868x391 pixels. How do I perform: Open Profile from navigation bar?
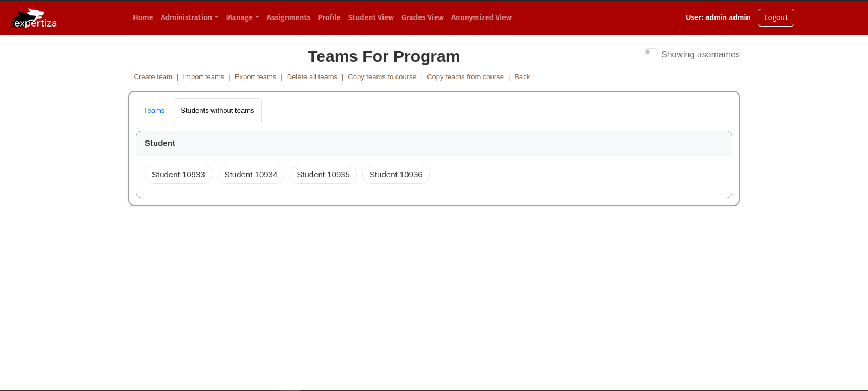[329, 17]
